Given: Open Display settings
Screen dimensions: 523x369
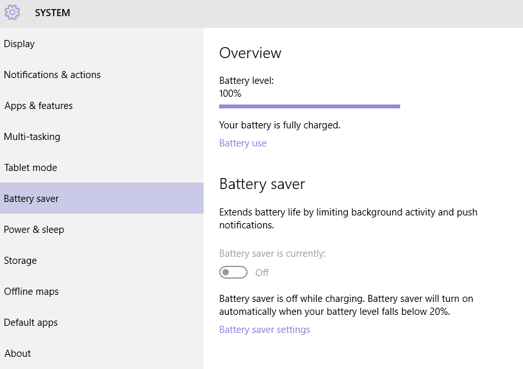Looking at the screenshot, I should (102, 44).
